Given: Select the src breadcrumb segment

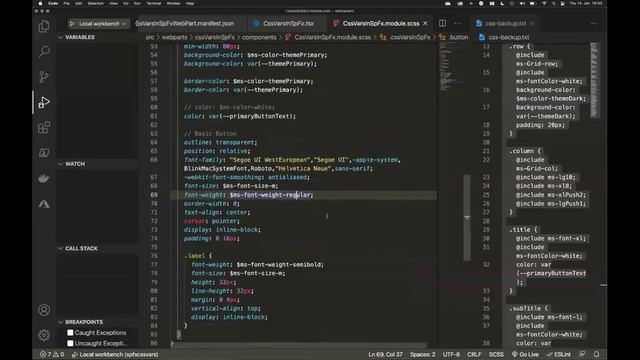Looking at the screenshot, I should [150, 37].
